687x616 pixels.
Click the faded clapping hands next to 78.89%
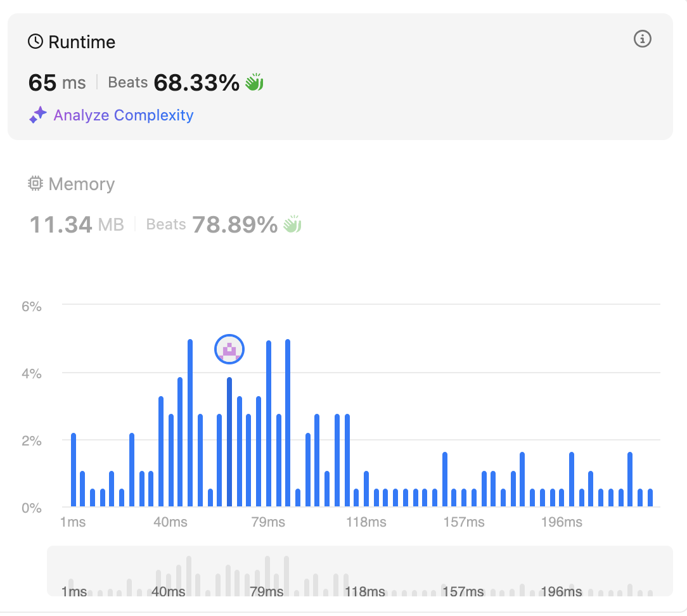292,224
